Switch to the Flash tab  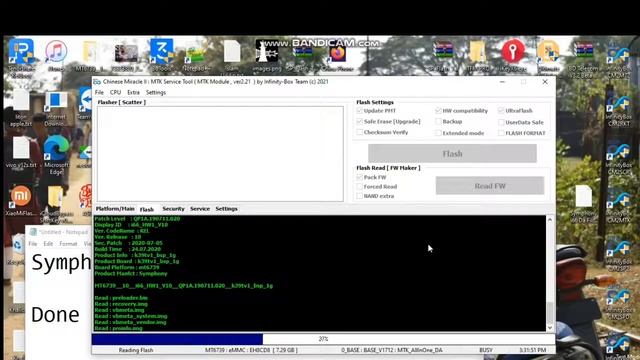point(147,209)
